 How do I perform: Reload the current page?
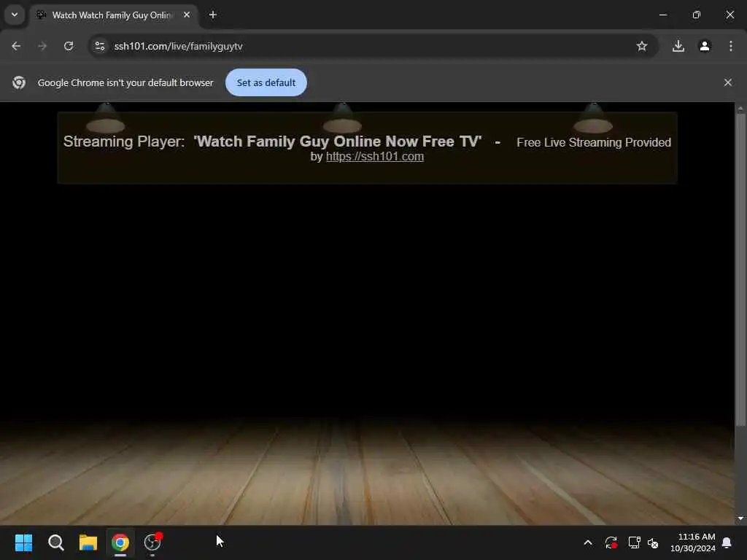pyautogui.click(x=69, y=46)
